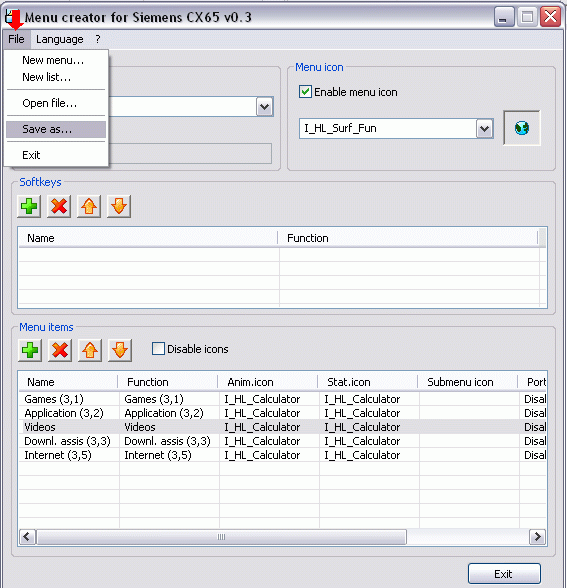567x588 pixels.
Task: Move menu item down in list
Action: (120, 350)
